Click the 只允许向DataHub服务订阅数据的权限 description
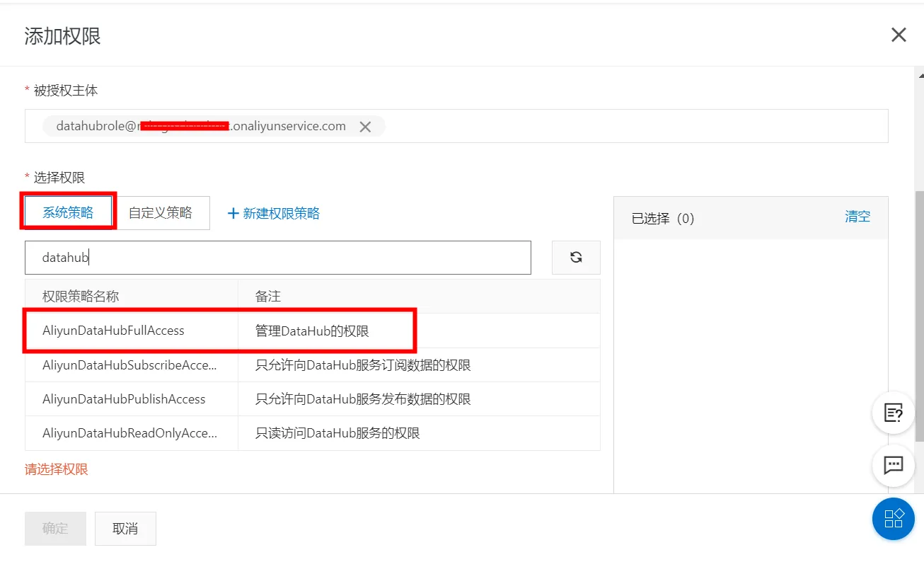Image resolution: width=924 pixels, height=562 pixels. tap(363, 365)
